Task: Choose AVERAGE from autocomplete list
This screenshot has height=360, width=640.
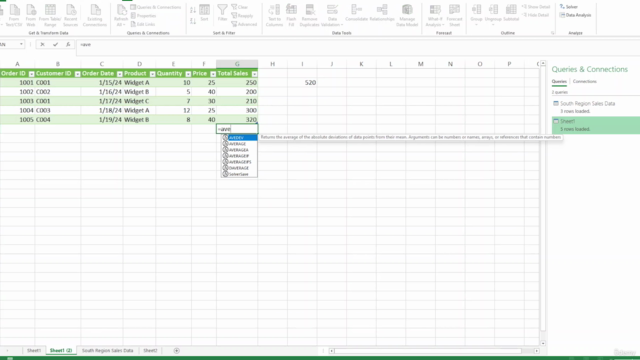Action: click(x=239, y=144)
